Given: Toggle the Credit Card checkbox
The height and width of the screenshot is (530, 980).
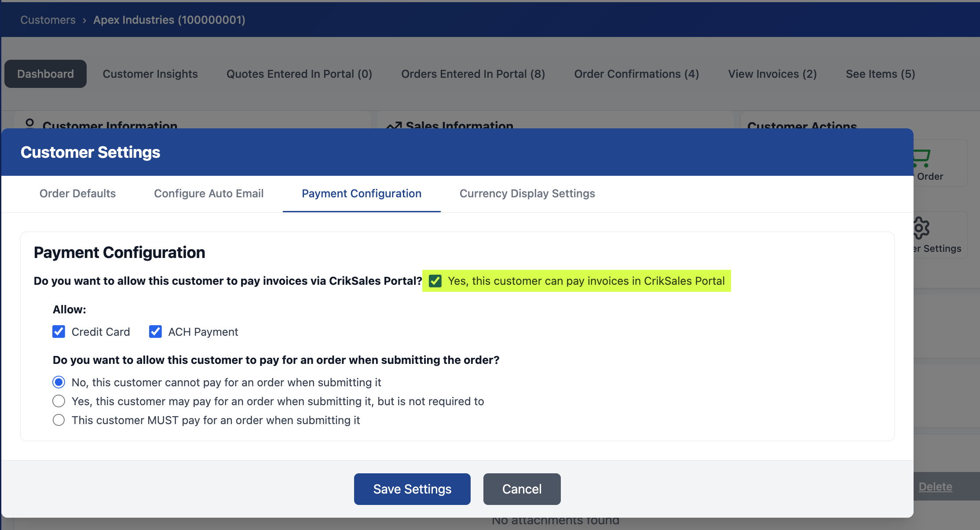Looking at the screenshot, I should tap(59, 331).
